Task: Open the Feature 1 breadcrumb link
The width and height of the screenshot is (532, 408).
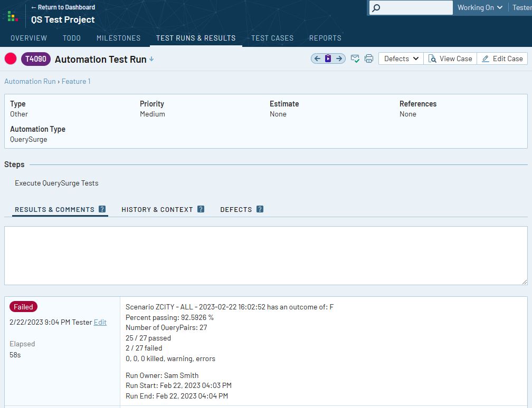Action: point(76,81)
